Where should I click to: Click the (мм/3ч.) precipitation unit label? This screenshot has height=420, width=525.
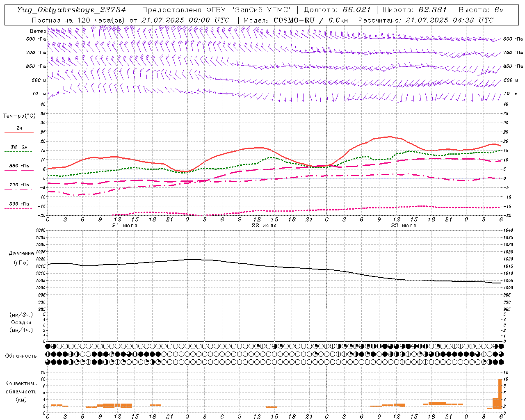pos(21,315)
